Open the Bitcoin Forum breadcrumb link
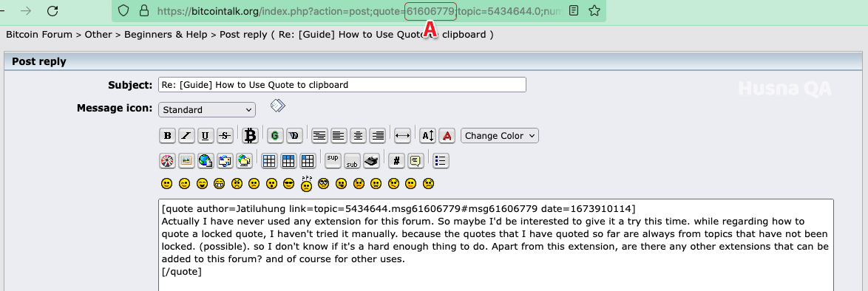 tap(39, 34)
